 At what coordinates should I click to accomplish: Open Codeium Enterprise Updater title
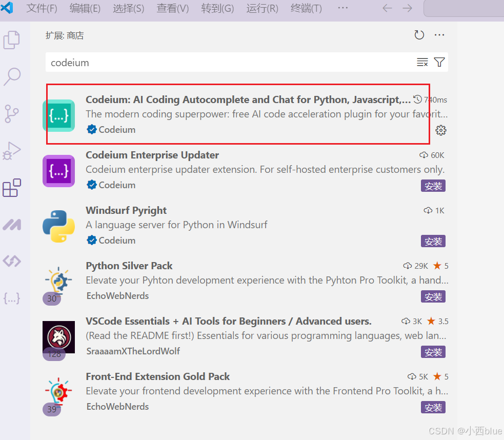coord(152,155)
